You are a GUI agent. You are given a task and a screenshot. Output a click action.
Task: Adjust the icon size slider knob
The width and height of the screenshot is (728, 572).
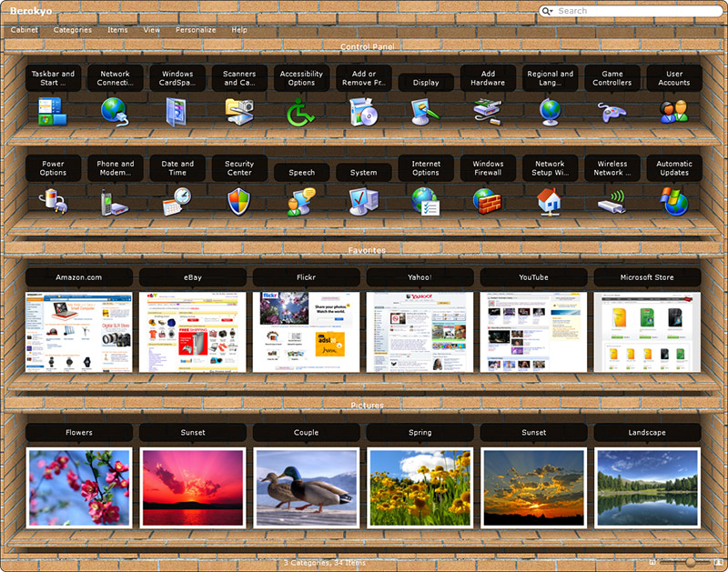coord(691,562)
